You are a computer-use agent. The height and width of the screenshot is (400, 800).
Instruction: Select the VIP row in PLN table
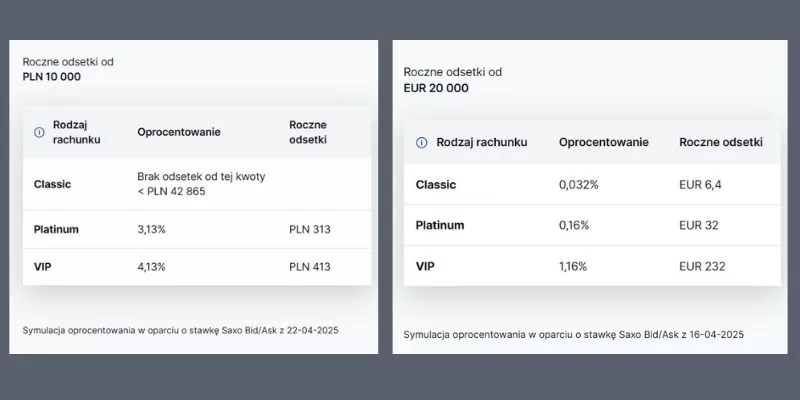[197, 267]
